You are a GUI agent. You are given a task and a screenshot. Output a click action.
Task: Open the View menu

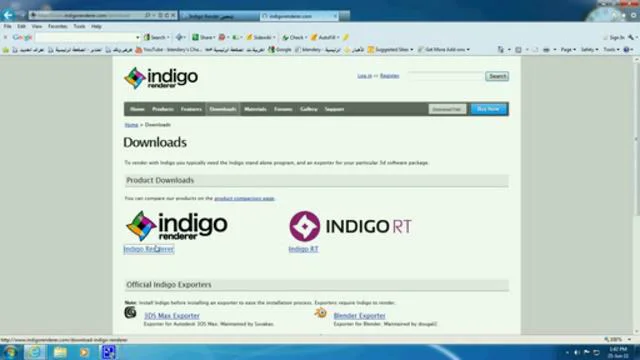click(x=37, y=26)
